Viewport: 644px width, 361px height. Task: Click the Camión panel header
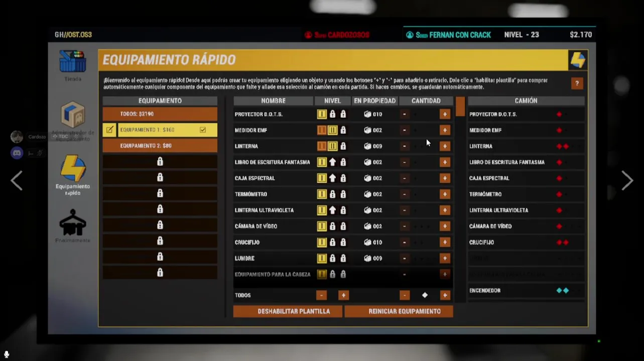click(x=526, y=101)
